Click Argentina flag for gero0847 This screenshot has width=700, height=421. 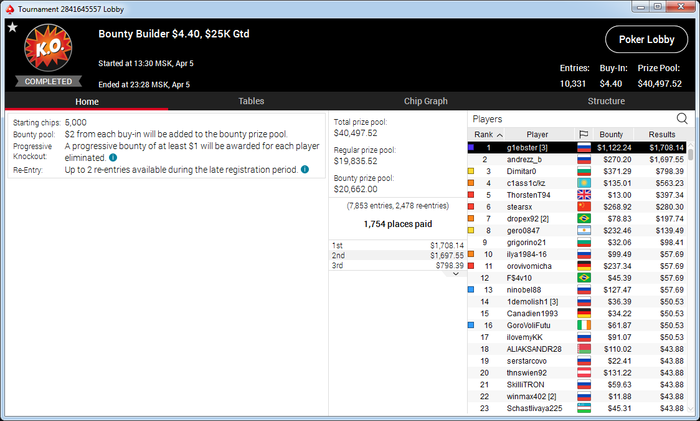point(583,230)
